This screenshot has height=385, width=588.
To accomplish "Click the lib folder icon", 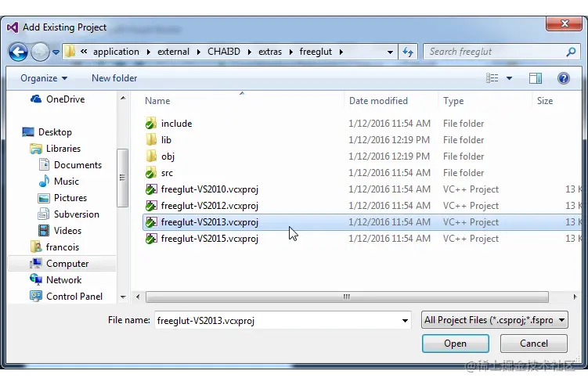I will 151,139.
